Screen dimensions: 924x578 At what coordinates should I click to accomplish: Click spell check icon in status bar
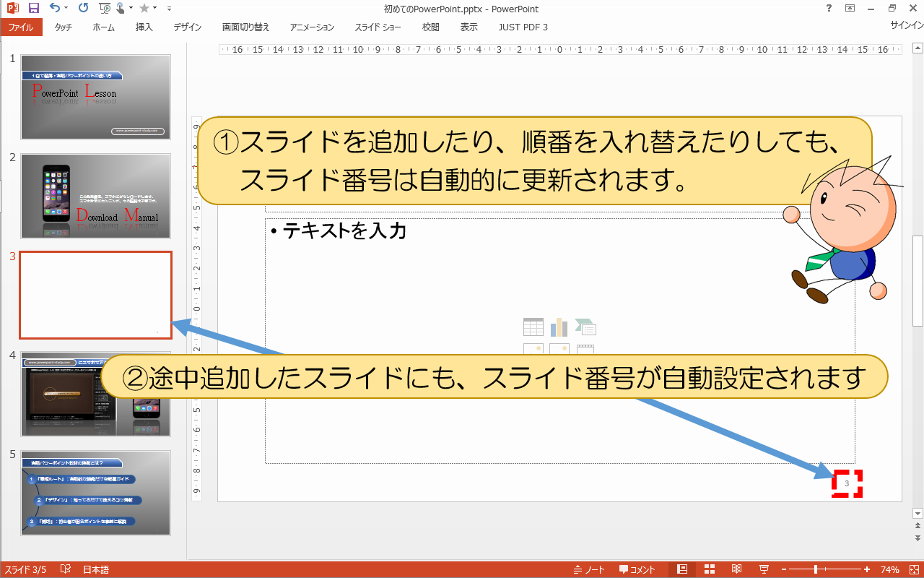(66, 569)
